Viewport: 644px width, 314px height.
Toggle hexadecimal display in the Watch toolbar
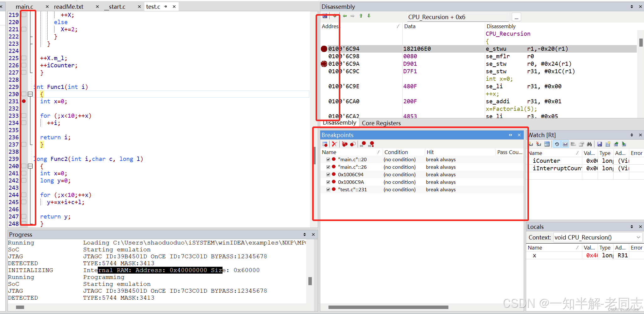(565, 144)
